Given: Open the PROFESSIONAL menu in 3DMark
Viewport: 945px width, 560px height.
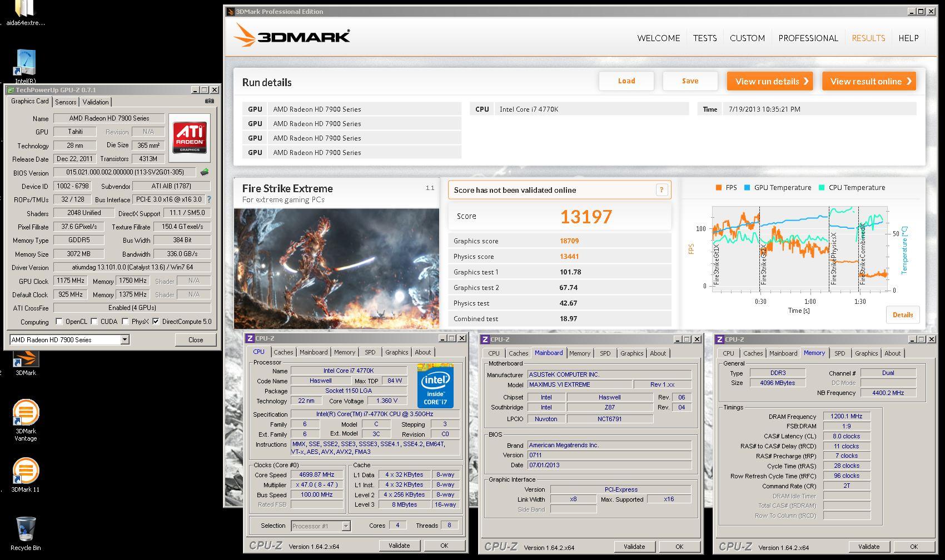Looking at the screenshot, I should point(808,38).
